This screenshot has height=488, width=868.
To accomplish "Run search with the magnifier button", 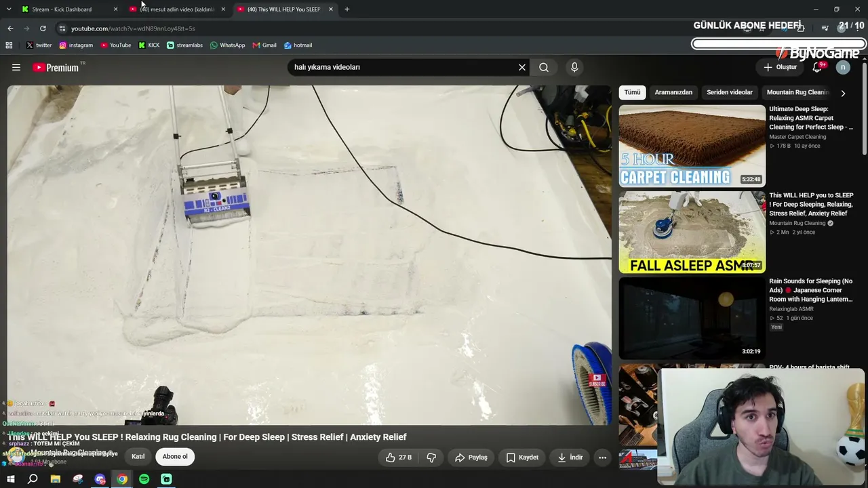I will [x=544, y=67].
